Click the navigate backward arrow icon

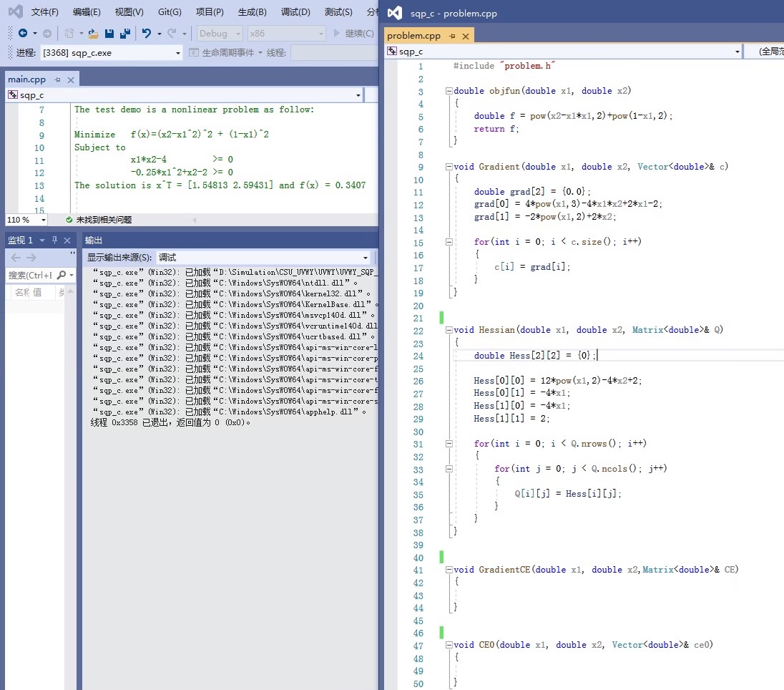click(22, 33)
